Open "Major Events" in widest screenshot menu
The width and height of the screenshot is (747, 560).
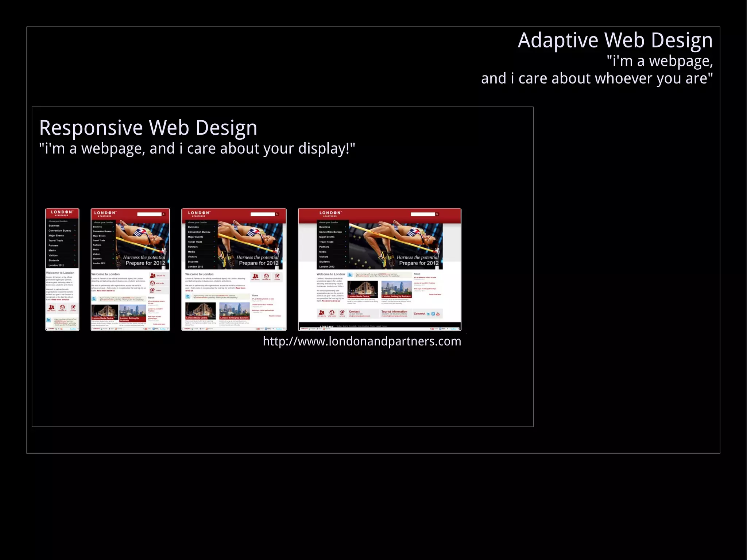tap(327, 237)
